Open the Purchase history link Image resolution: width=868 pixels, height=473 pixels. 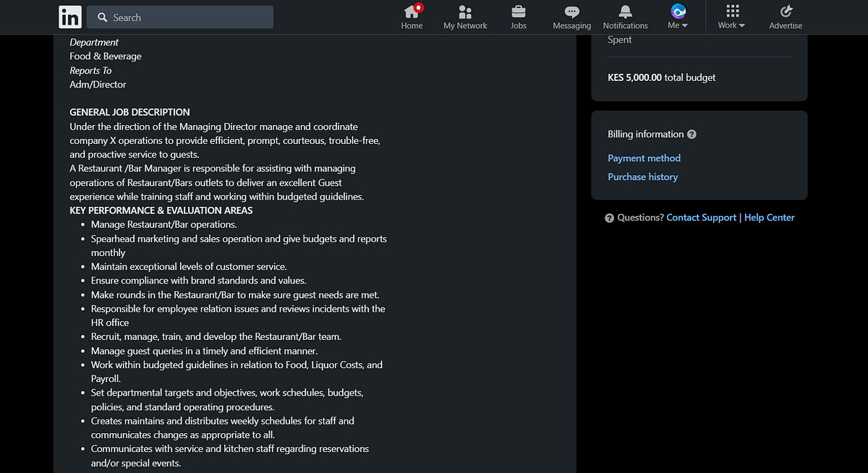point(642,176)
